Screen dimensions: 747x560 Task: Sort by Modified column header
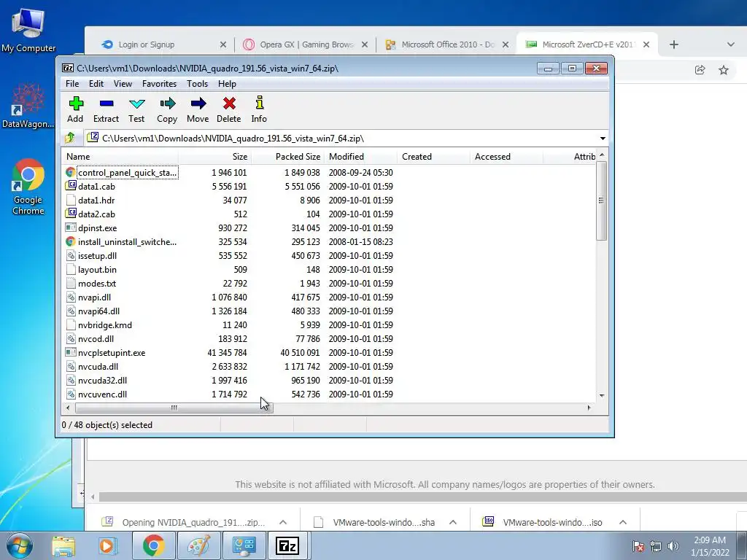(360, 157)
